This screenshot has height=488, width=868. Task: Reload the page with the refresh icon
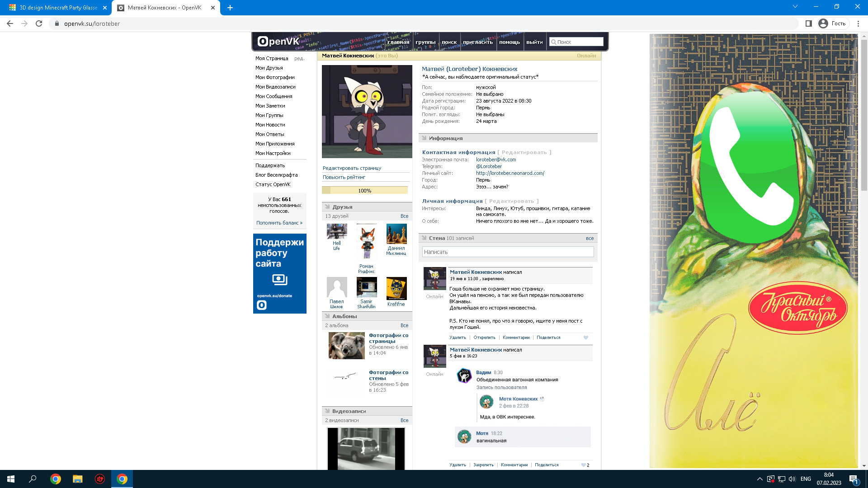click(39, 23)
